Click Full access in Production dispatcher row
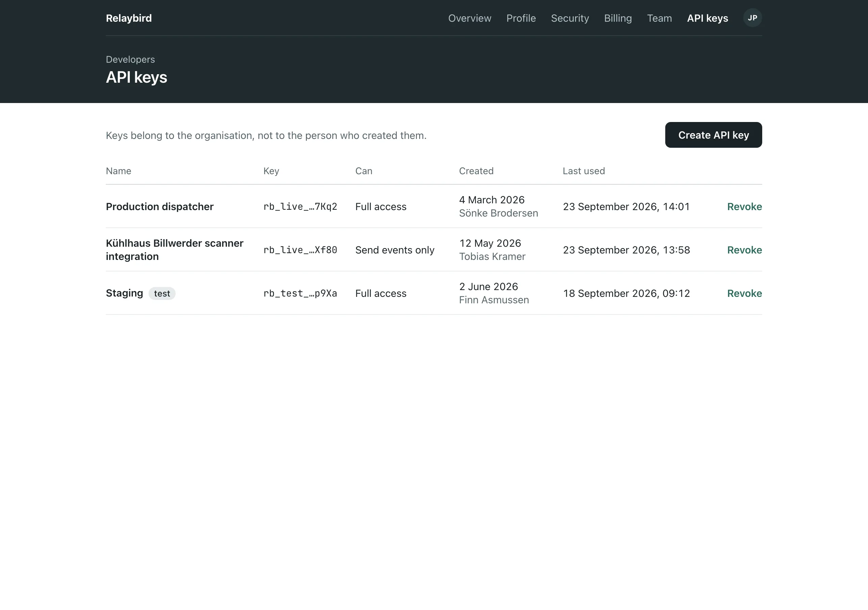The width and height of the screenshot is (868, 610). pos(381,206)
